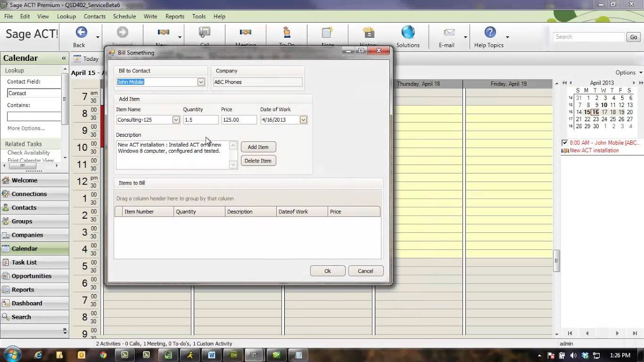Open the Schedule menu
The width and height of the screenshot is (644, 362).
pos(124,16)
